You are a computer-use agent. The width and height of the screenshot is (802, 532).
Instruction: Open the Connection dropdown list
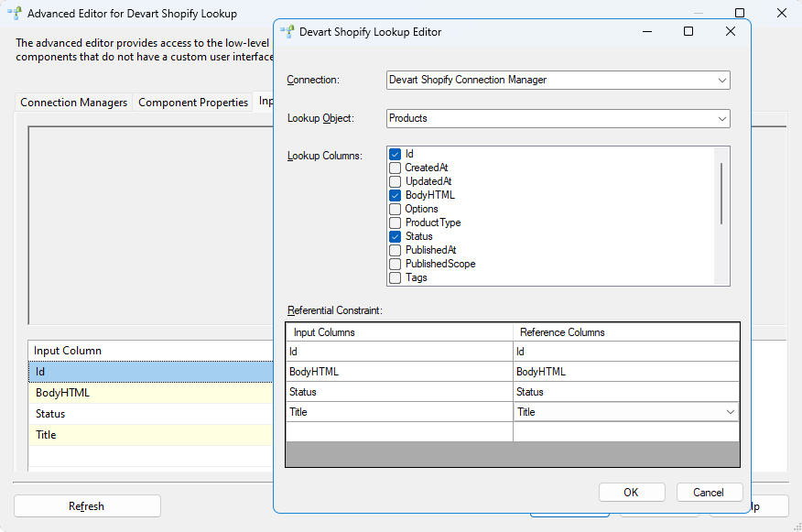[x=721, y=80]
